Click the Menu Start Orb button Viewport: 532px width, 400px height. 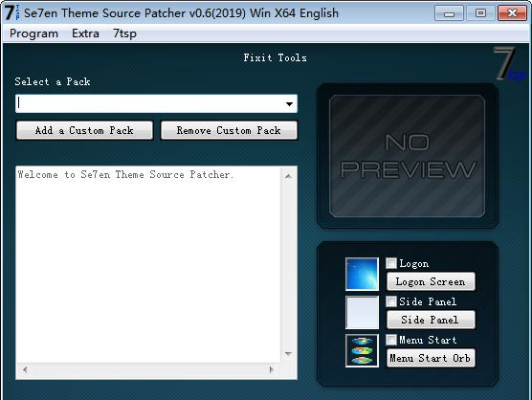pyautogui.click(x=431, y=358)
